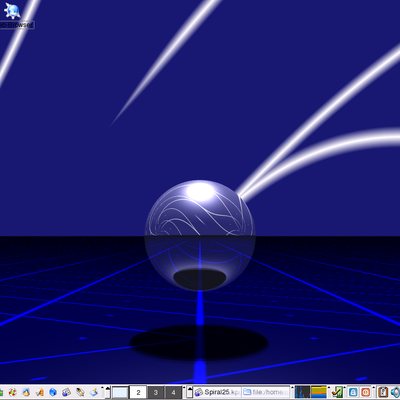Open the yellow-blue system load applet

tap(319, 392)
